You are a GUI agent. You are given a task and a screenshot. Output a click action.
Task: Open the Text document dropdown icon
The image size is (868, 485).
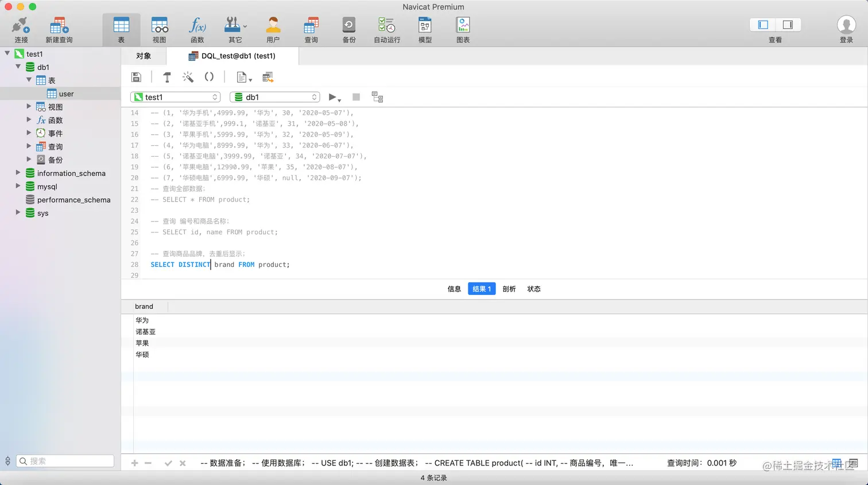coord(244,77)
